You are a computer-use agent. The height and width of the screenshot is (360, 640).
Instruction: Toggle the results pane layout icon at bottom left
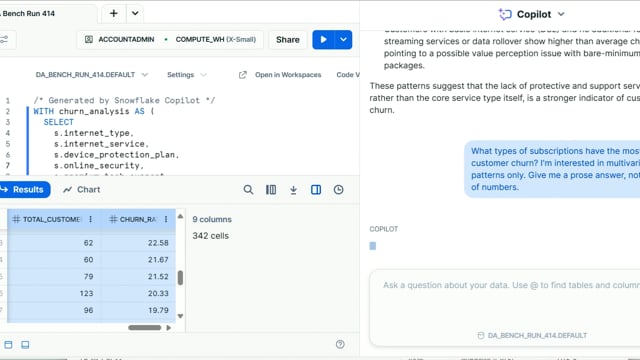[x=25, y=345]
